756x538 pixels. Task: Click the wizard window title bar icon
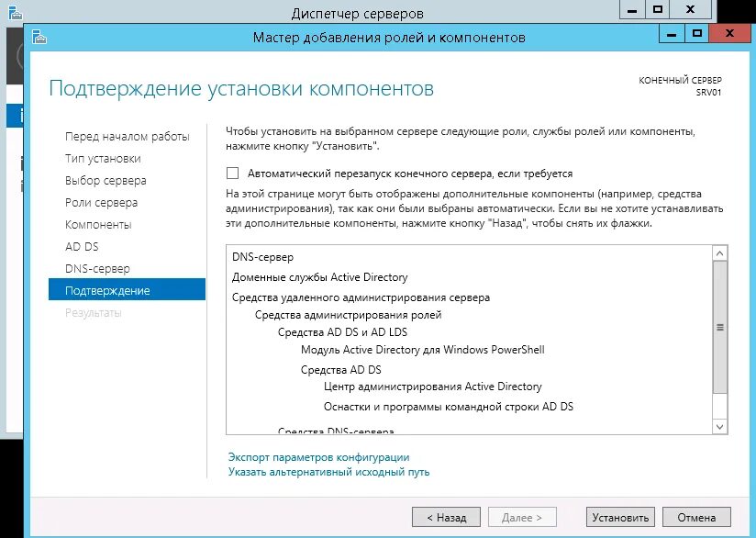point(39,37)
